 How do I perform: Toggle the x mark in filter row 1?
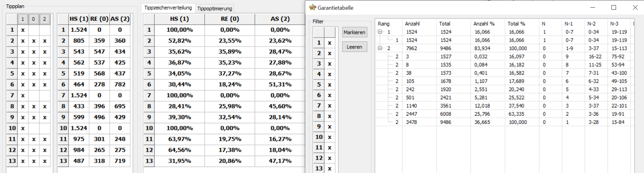[330, 43]
